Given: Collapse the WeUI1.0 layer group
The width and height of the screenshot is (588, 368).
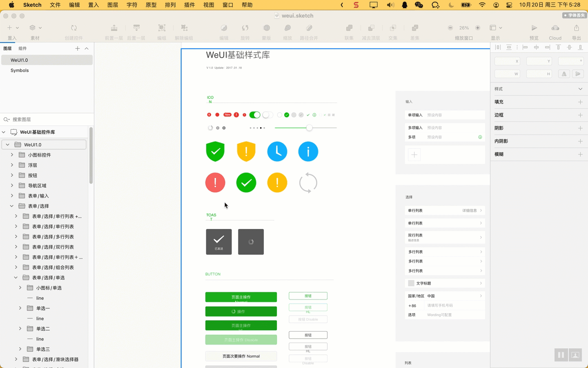Looking at the screenshot, I should 7,145.
